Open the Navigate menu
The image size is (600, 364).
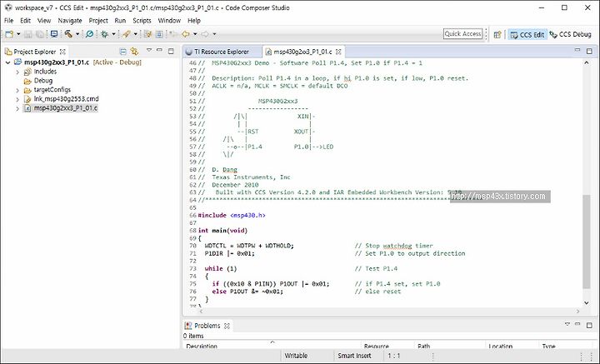(x=70, y=21)
